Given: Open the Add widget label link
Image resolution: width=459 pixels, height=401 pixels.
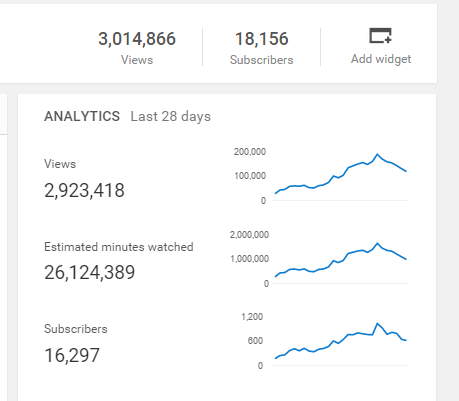Looking at the screenshot, I should (381, 59).
